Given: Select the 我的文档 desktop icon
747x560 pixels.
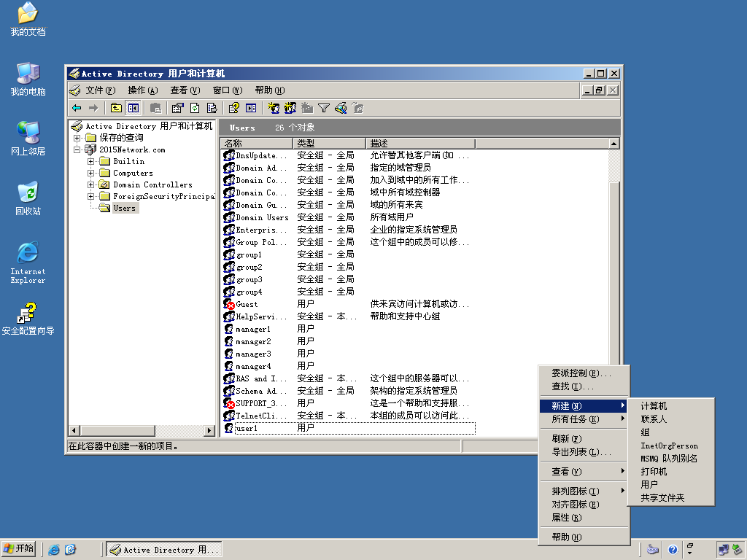Looking at the screenshot, I should 28,20.
